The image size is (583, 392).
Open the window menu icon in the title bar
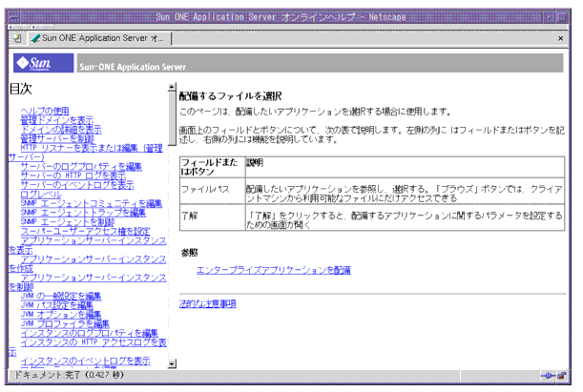point(13,17)
